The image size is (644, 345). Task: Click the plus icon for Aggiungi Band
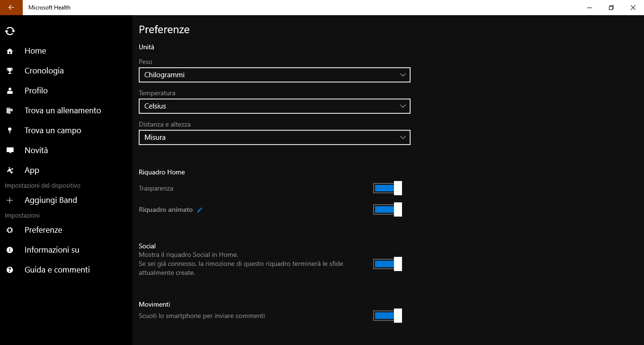(x=10, y=200)
